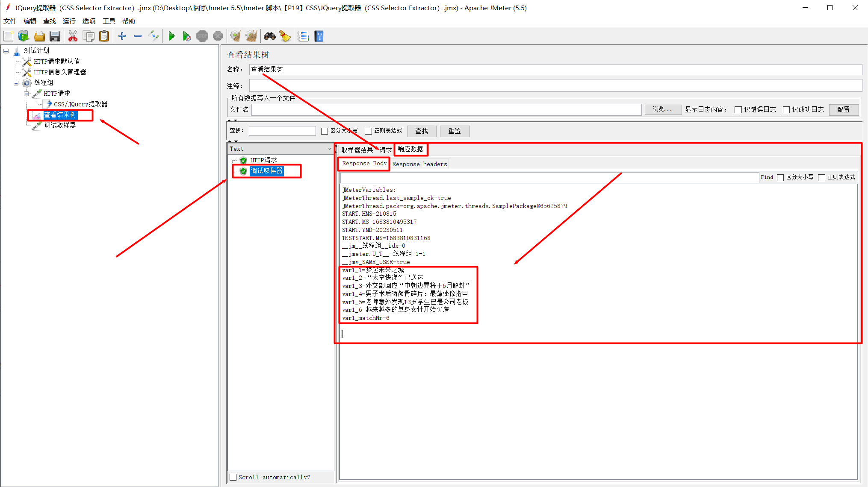Image resolution: width=868 pixels, height=487 pixels.
Task: Click the Clear results broom icon
Action: (x=236, y=36)
